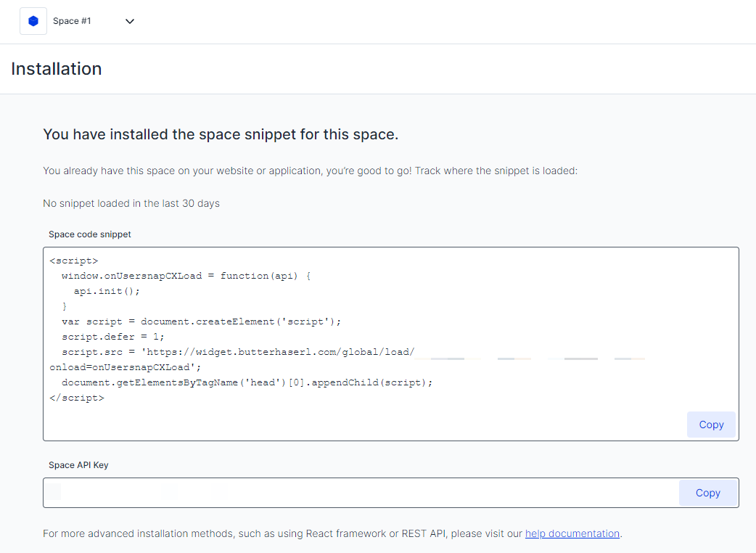Image resolution: width=756 pixels, height=553 pixels.
Task: Click the Space #1 name label
Action: tap(72, 21)
